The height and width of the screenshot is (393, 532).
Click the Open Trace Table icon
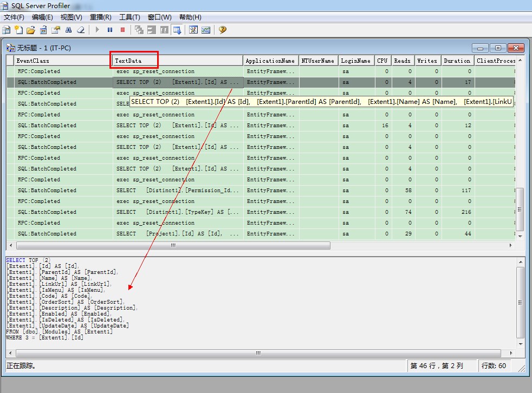(43, 30)
